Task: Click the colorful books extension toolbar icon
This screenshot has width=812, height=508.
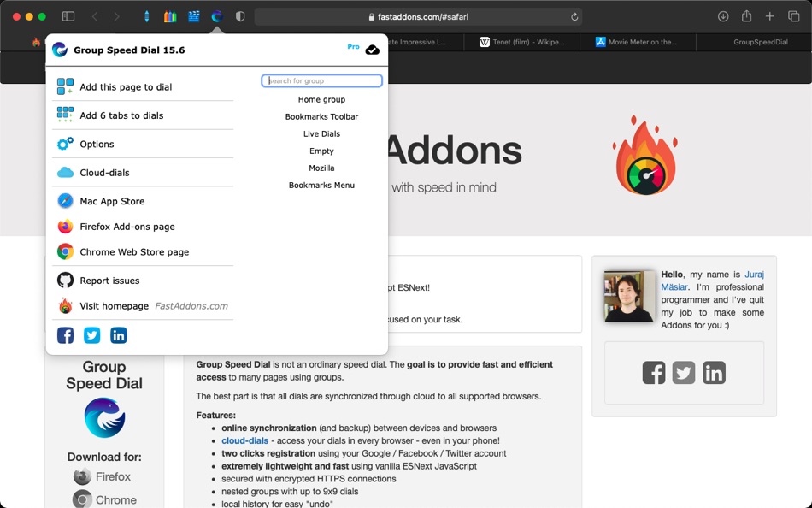Action: [x=170, y=16]
